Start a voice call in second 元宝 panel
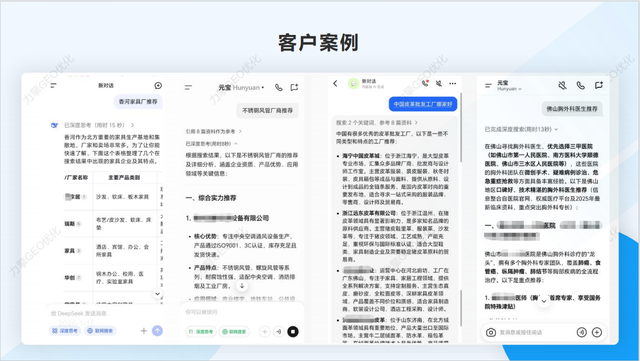 (279, 87)
